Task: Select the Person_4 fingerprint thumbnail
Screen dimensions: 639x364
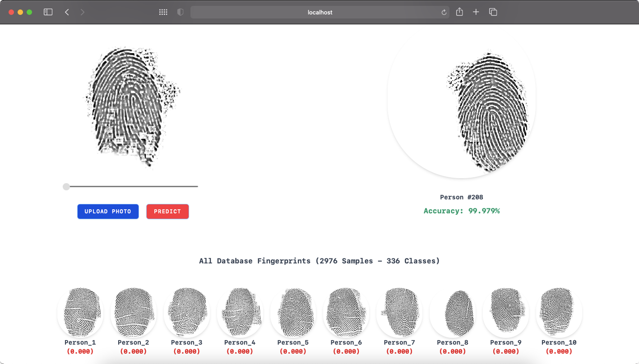Action: [x=240, y=312]
